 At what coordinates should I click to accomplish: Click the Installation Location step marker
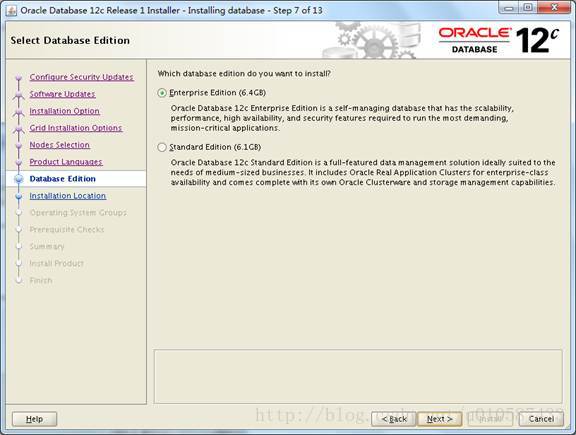[x=19, y=196]
